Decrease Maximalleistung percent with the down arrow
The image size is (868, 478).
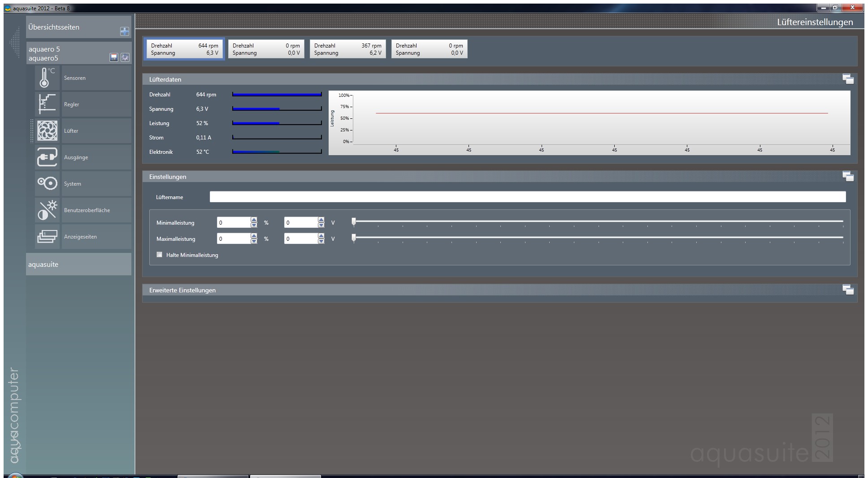pyautogui.click(x=254, y=241)
